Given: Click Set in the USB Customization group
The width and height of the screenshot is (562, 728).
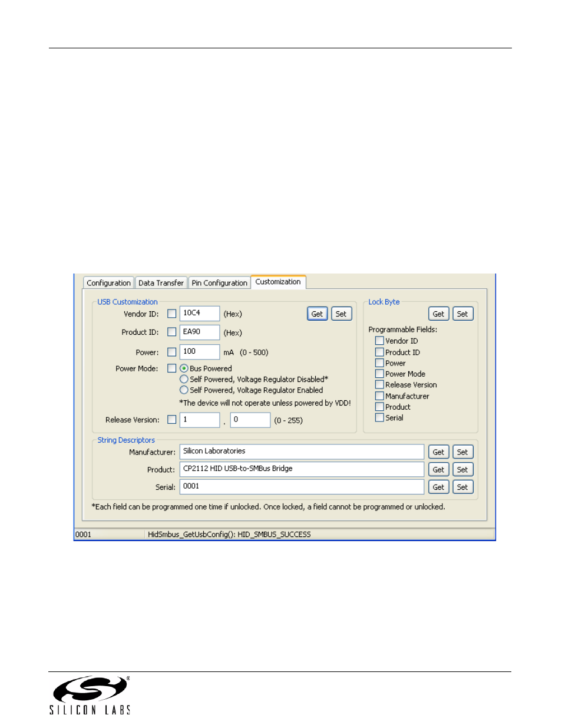Looking at the screenshot, I should pyautogui.click(x=341, y=314).
